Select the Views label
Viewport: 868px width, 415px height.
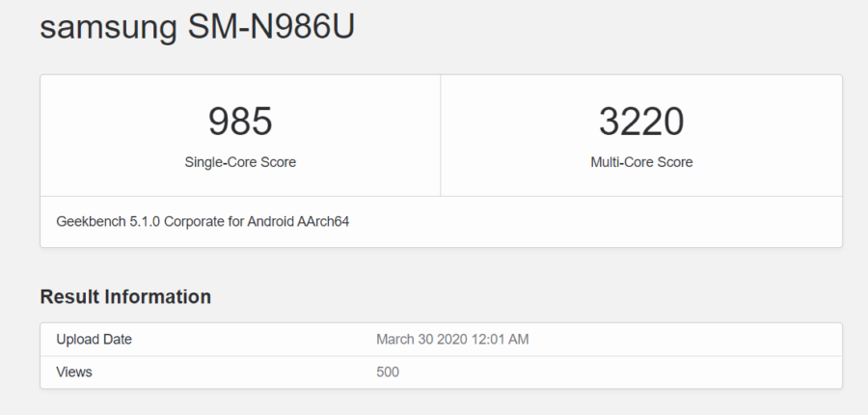tap(74, 372)
